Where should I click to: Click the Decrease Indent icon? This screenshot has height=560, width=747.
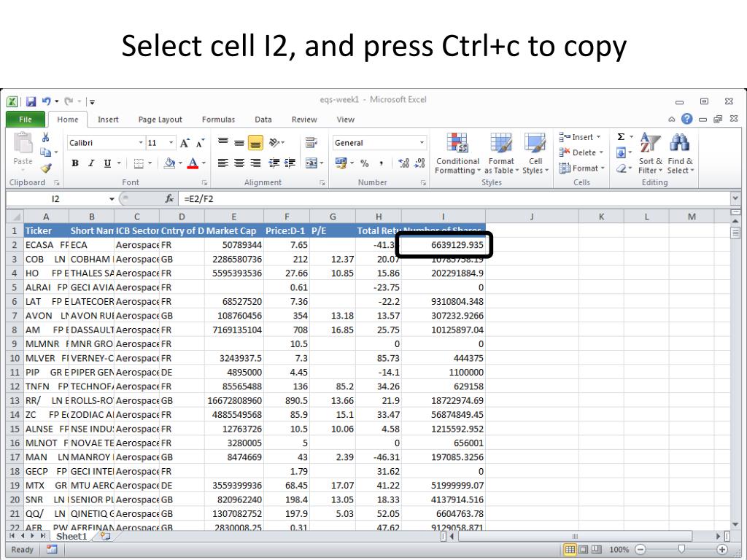pos(274,163)
